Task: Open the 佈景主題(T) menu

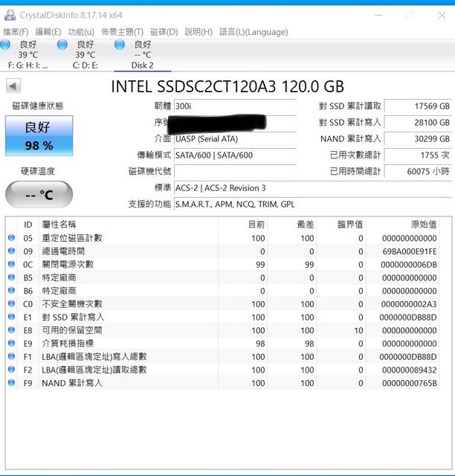Action: pos(122,32)
